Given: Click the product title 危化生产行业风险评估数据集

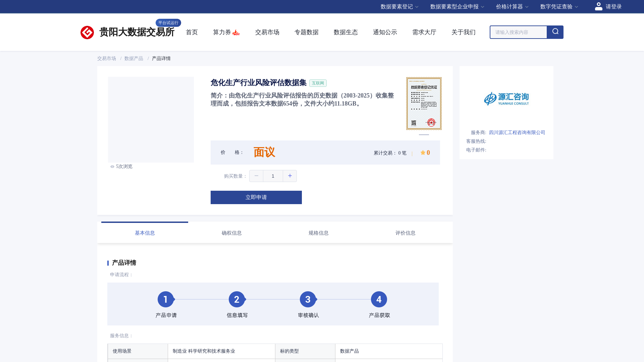Looking at the screenshot, I should point(259,83).
